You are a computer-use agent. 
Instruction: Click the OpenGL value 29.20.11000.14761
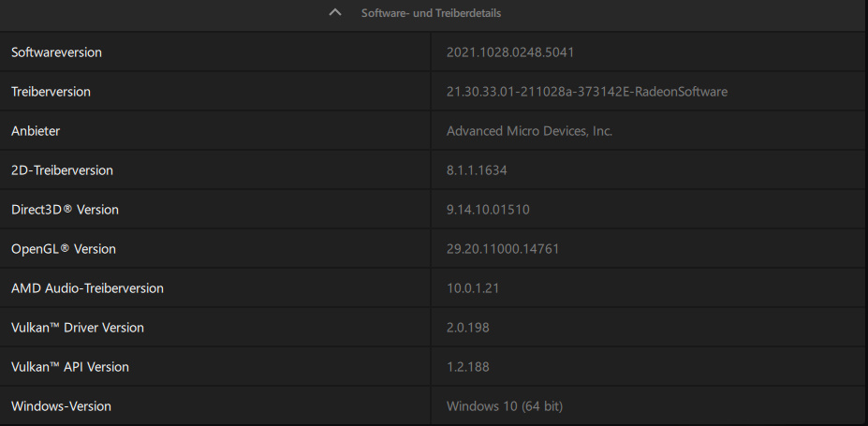coord(503,249)
